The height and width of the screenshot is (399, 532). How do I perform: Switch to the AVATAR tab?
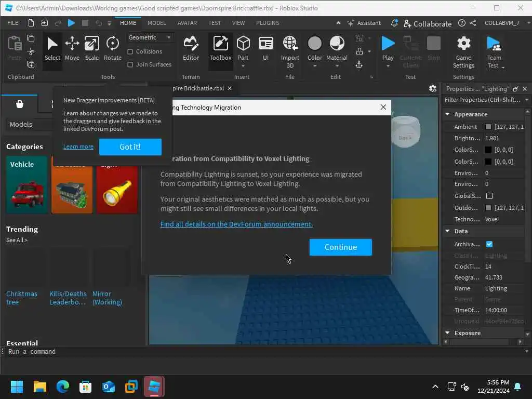pyautogui.click(x=187, y=23)
